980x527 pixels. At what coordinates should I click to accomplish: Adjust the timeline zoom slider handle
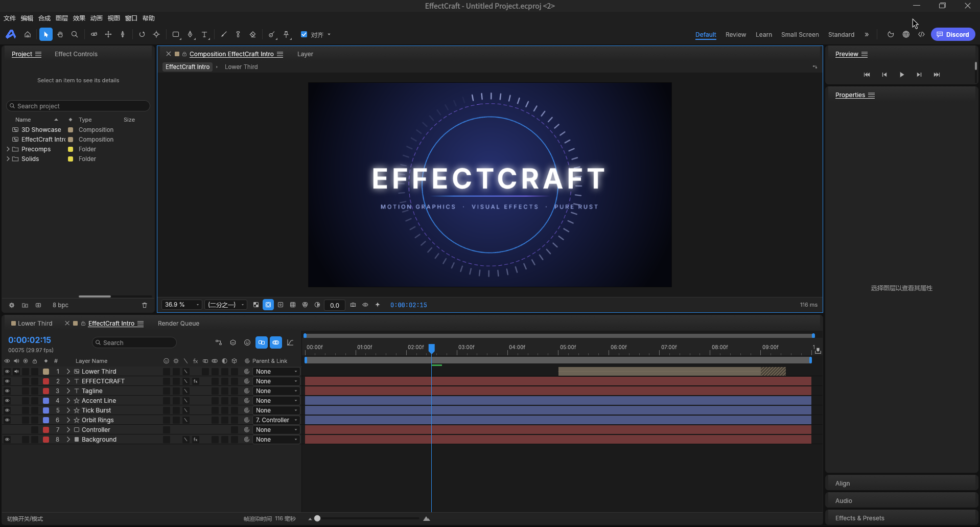point(317,518)
